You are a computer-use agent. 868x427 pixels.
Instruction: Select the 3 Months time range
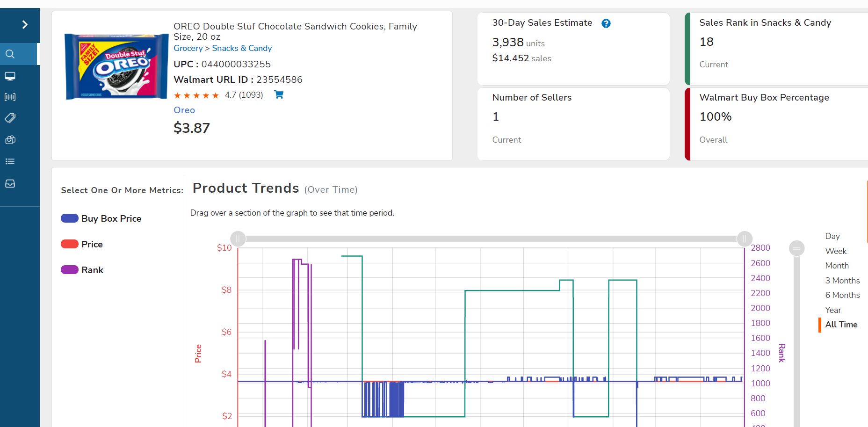842,281
